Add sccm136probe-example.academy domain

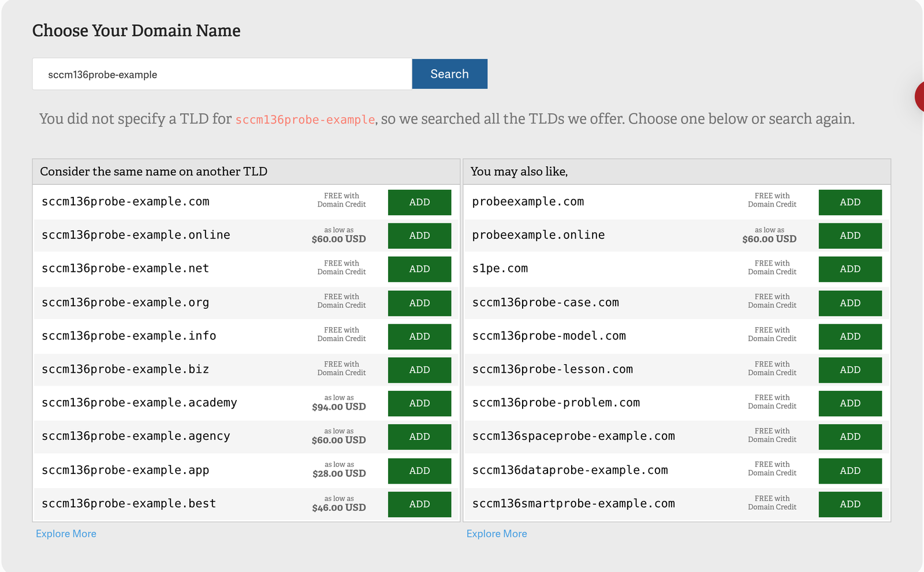[419, 403]
